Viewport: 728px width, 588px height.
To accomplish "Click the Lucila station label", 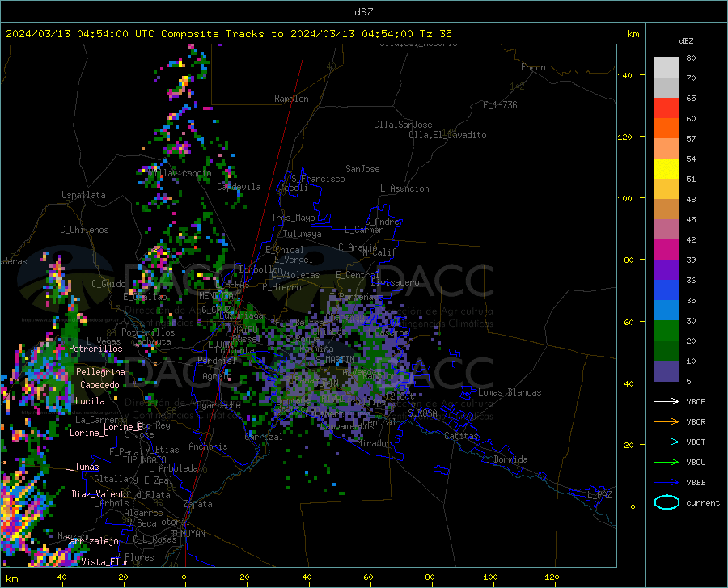I will pos(90,401).
